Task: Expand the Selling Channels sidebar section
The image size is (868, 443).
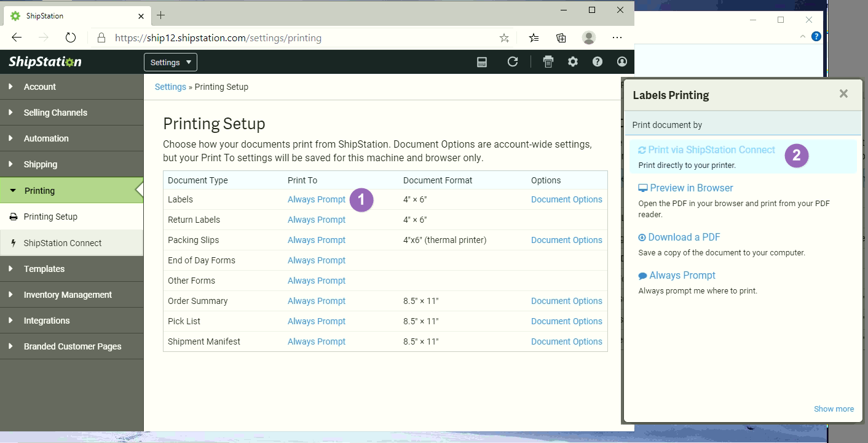Action: pyautogui.click(x=71, y=113)
